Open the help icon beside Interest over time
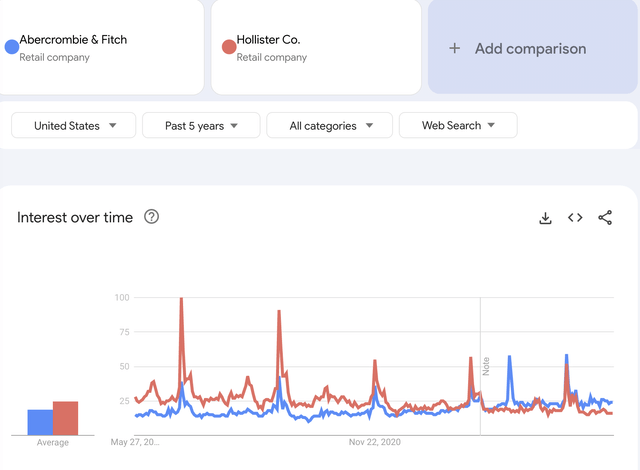The height and width of the screenshot is (470, 640). tap(152, 217)
